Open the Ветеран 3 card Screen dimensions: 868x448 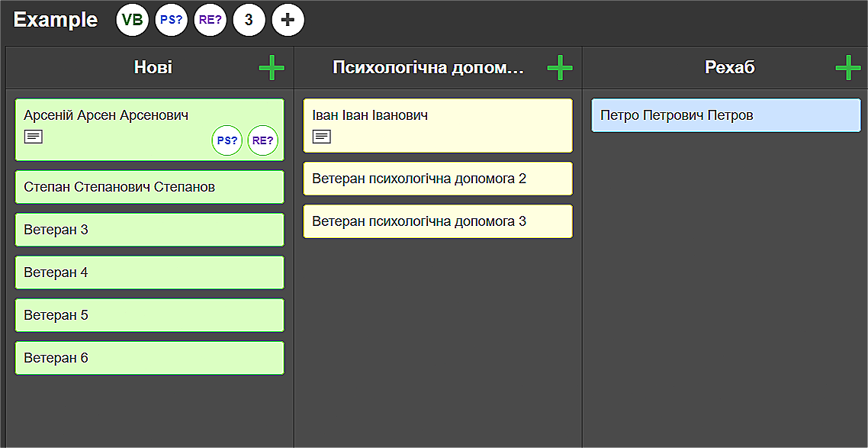149,229
